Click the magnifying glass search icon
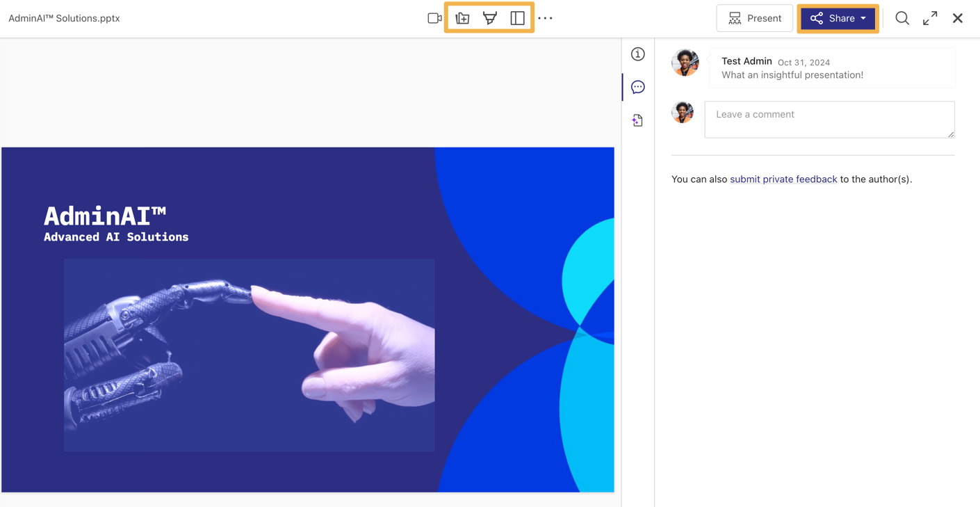This screenshot has width=980, height=507. (x=902, y=18)
